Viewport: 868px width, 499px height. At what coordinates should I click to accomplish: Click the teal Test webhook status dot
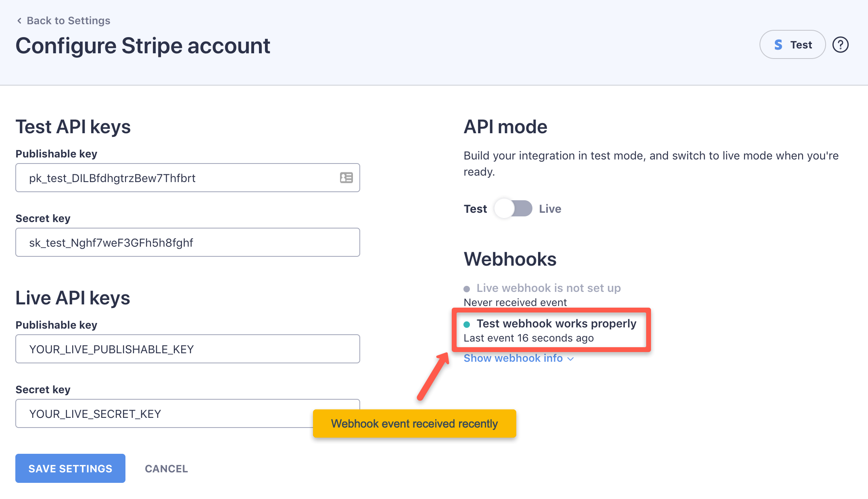point(467,324)
